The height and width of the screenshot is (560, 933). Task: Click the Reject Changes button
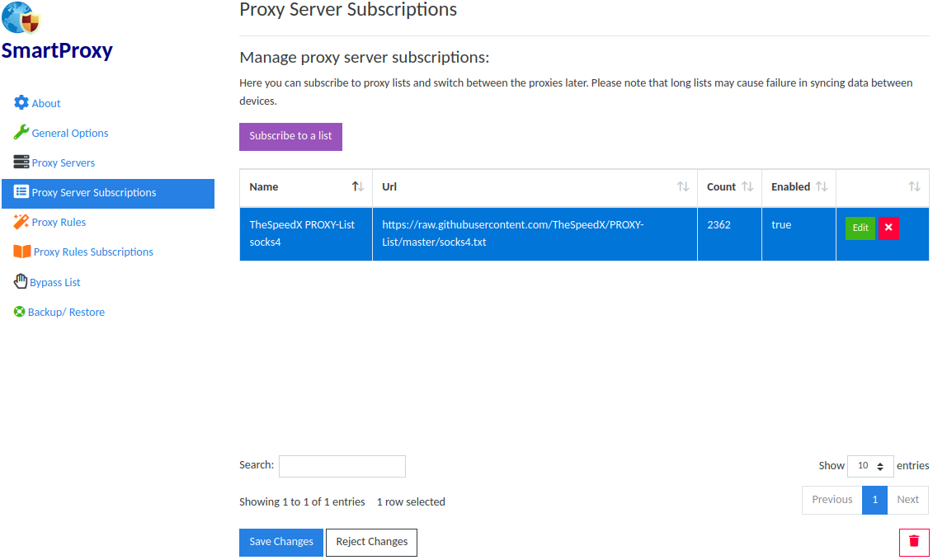click(371, 543)
